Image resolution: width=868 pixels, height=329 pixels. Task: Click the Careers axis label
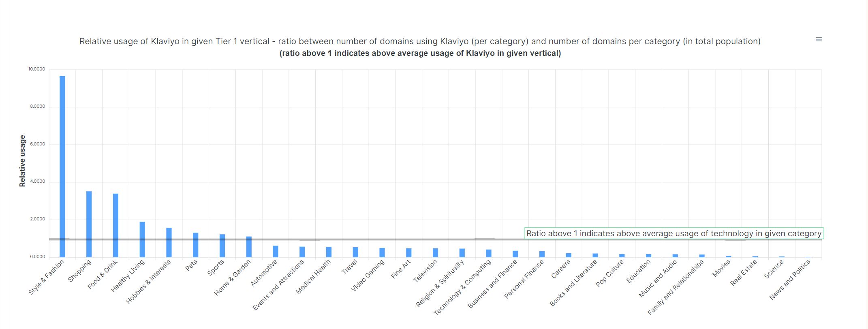tap(561, 269)
